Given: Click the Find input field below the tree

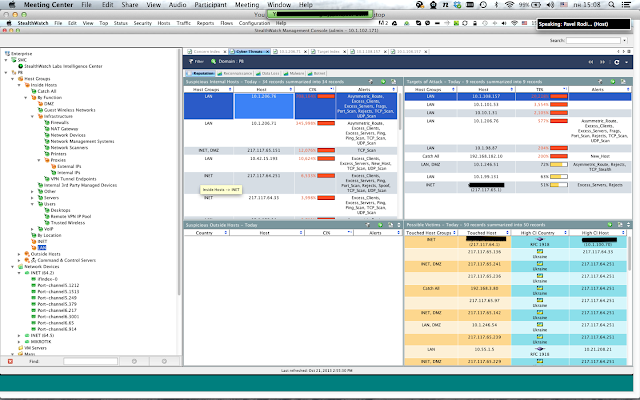Looking at the screenshot, I should (90, 361).
